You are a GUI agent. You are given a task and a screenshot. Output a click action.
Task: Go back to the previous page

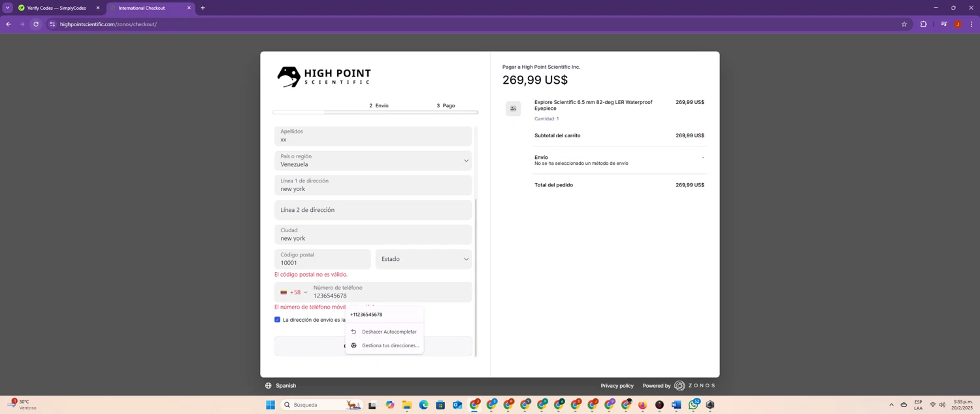coord(8,24)
